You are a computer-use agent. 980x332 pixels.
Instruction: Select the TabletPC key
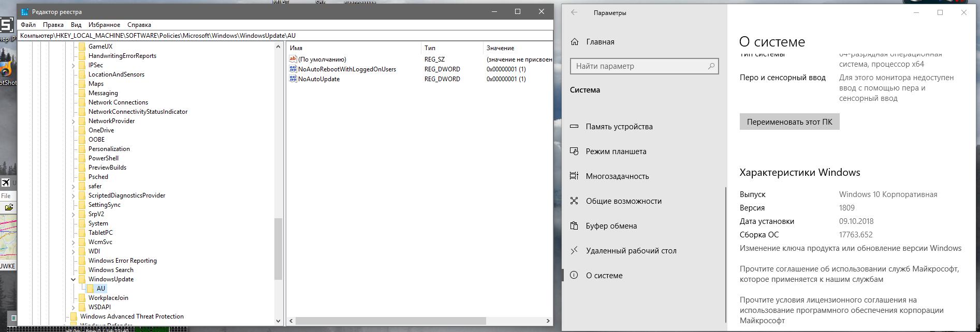(100, 233)
